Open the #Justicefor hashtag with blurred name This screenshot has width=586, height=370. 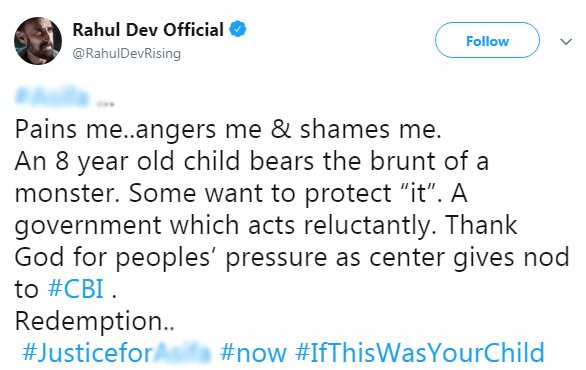pos(116,353)
